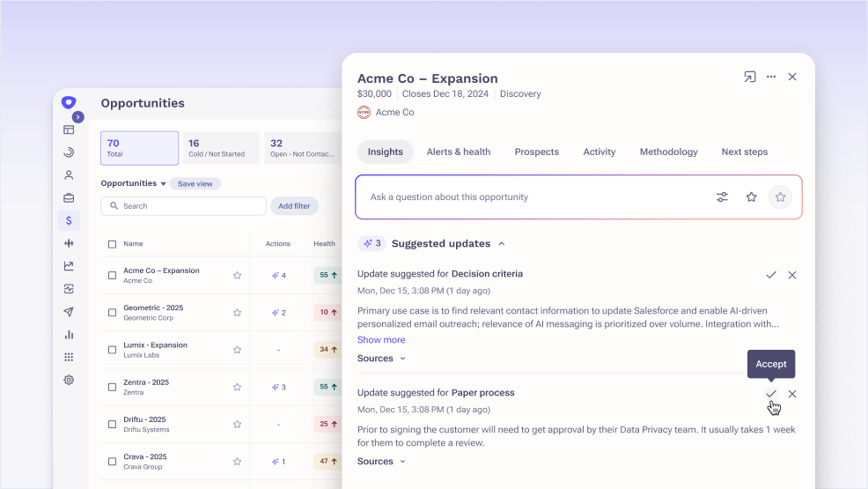Check the Zentra - 2025 row checkbox
The image size is (868, 489).
(112, 387)
